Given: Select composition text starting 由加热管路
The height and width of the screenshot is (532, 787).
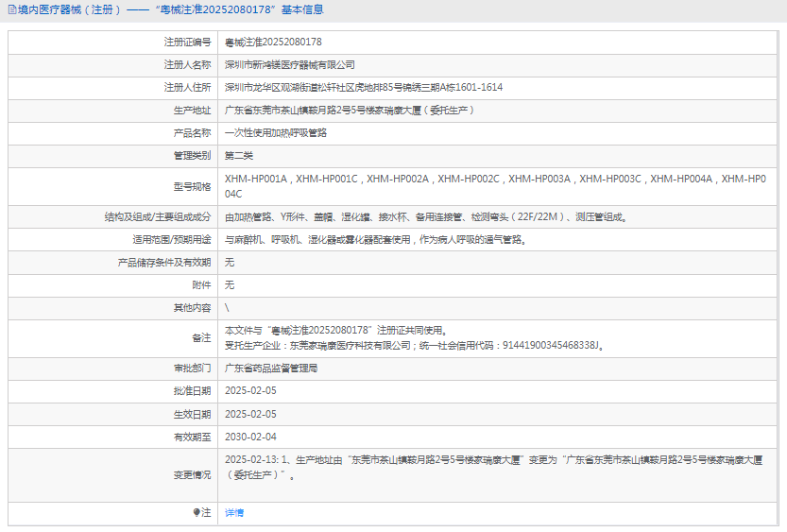Looking at the screenshot, I should point(425,216).
